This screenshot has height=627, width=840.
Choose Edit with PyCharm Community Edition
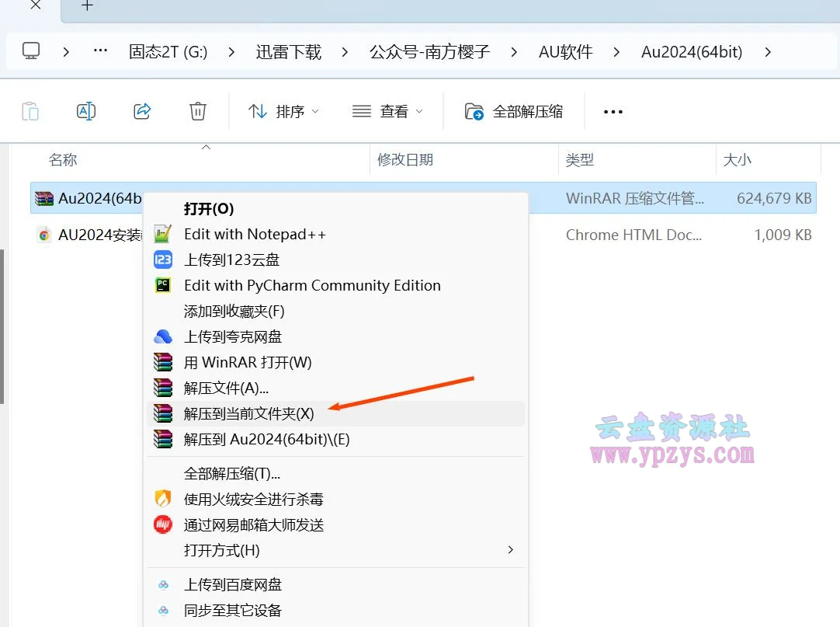(311, 285)
